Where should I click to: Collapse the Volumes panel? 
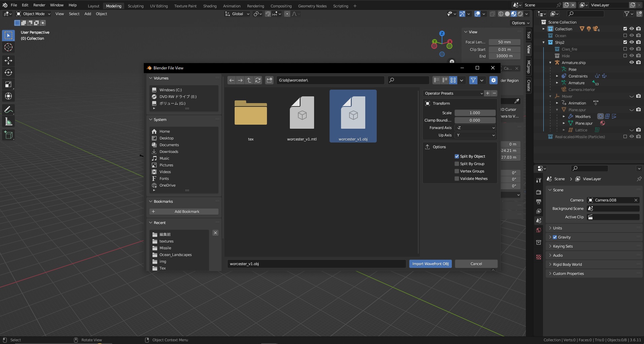(x=151, y=78)
